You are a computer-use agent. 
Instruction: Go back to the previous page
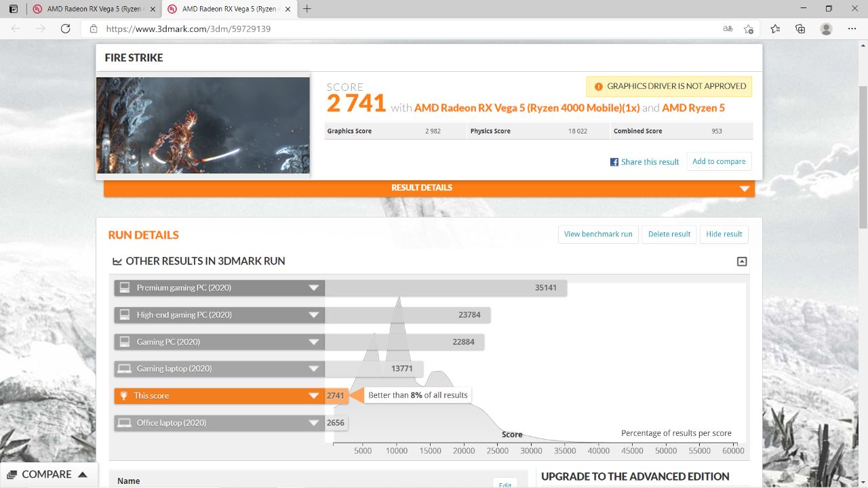coord(16,28)
